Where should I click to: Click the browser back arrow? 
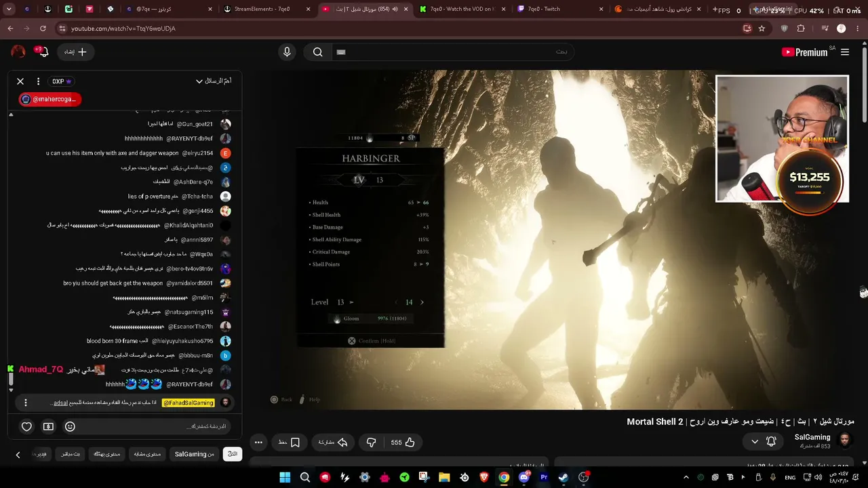[10, 28]
